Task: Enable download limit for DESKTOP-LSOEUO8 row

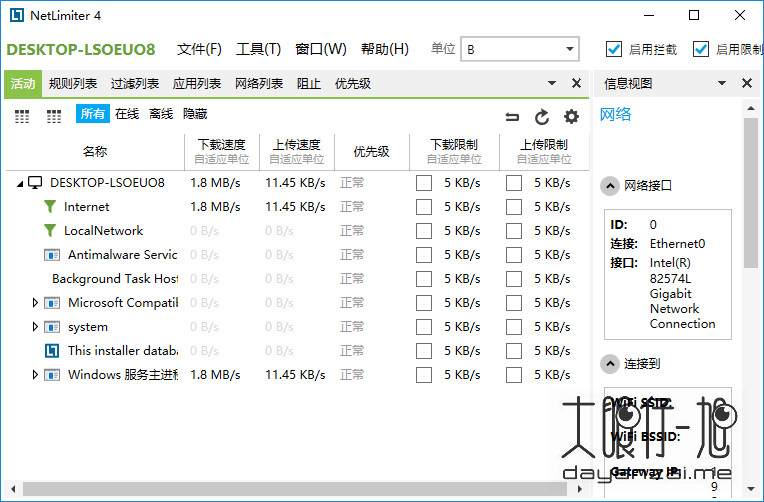Action: (x=424, y=183)
